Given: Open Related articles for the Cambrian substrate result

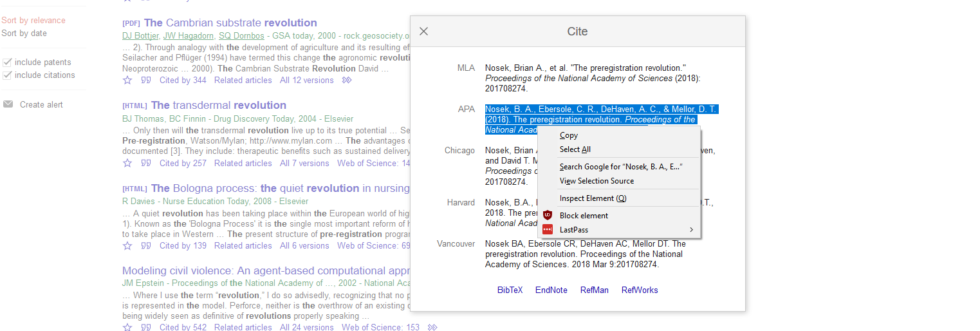Looking at the screenshot, I should (243, 80).
